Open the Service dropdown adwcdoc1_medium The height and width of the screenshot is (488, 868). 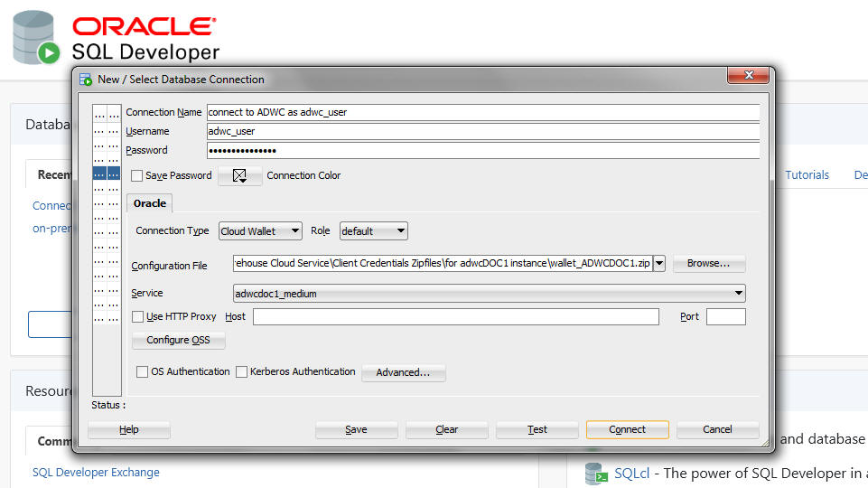tap(489, 293)
